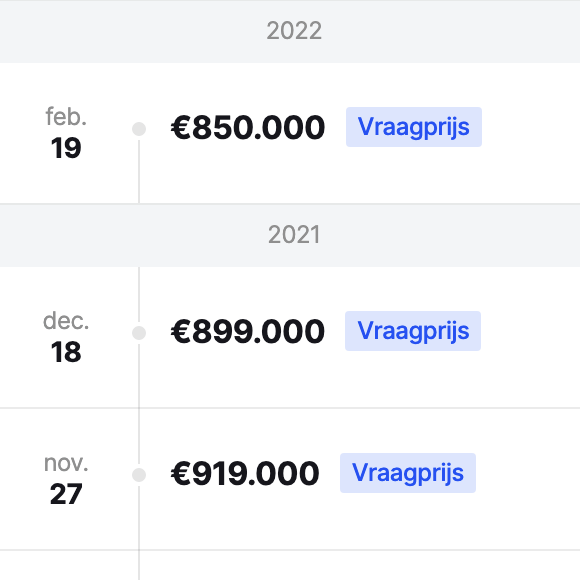This screenshot has width=580, height=580.
Task: Click the €850.000 price
Action: (248, 128)
